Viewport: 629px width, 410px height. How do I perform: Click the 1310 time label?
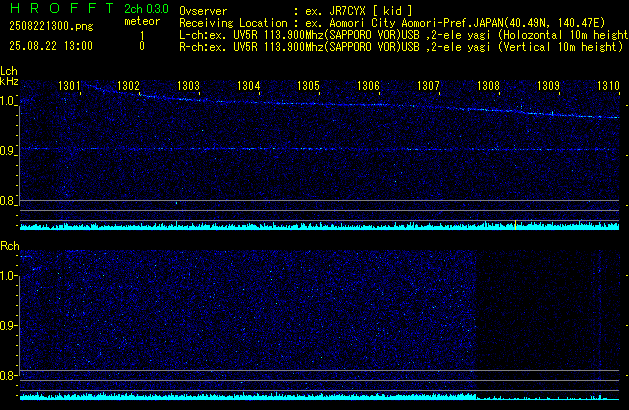(x=608, y=86)
